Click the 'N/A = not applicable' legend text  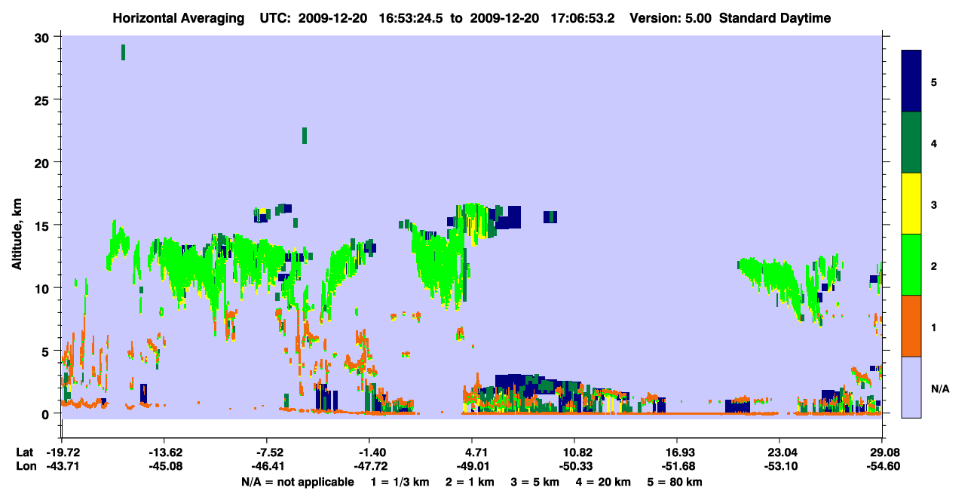(x=298, y=482)
